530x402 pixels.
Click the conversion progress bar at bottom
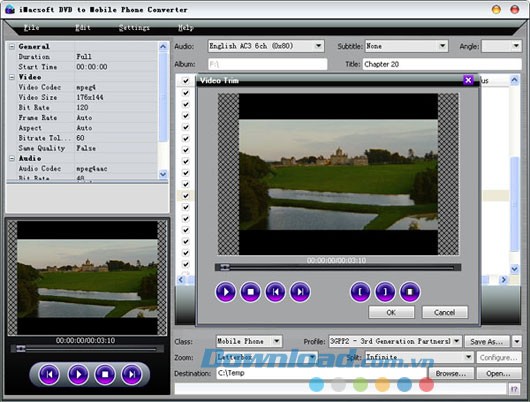click(x=340, y=389)
